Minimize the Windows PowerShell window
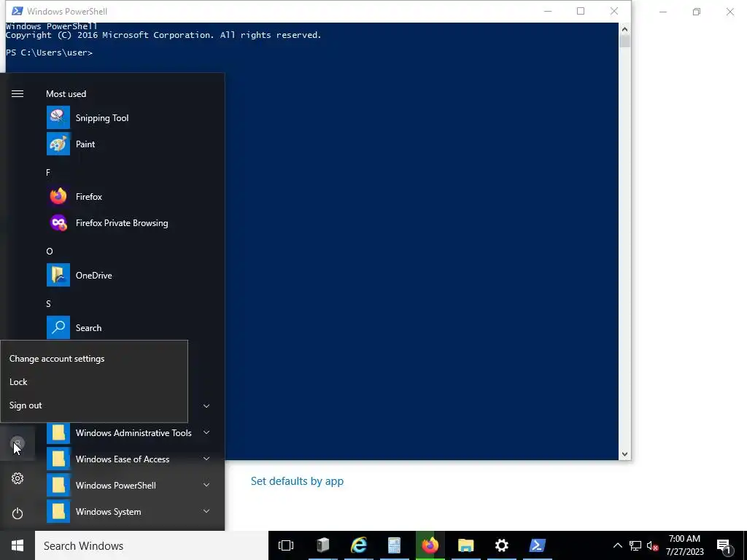The image size is (747, 560). (x=548, y=11)
